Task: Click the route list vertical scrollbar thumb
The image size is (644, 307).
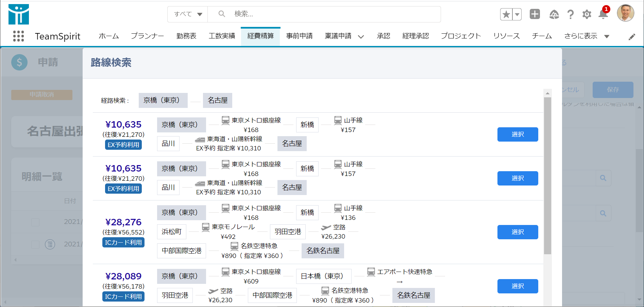Action: [547, 176]
